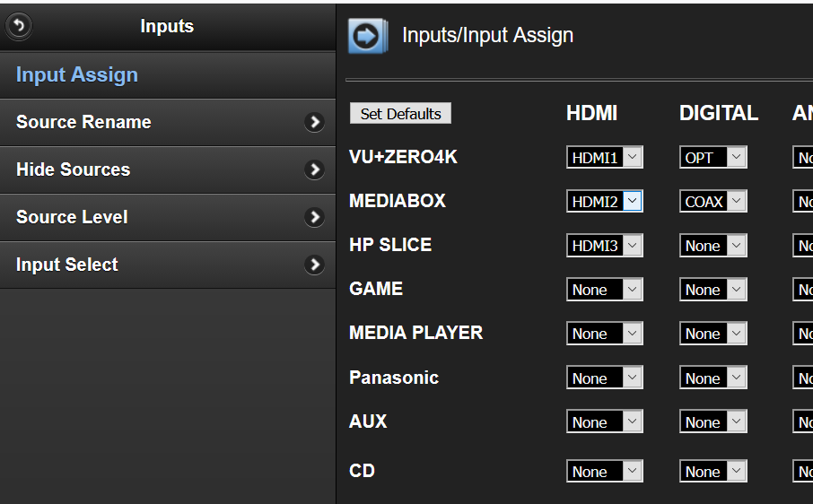Open the DIGITAL dropdown for AUX
The image size is (813, 504).
click(x=713, y=422)
